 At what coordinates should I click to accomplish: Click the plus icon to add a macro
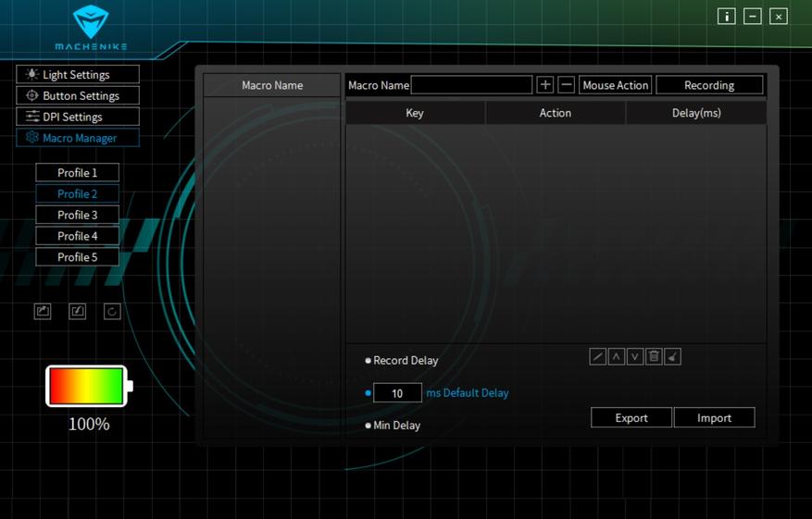544,85
